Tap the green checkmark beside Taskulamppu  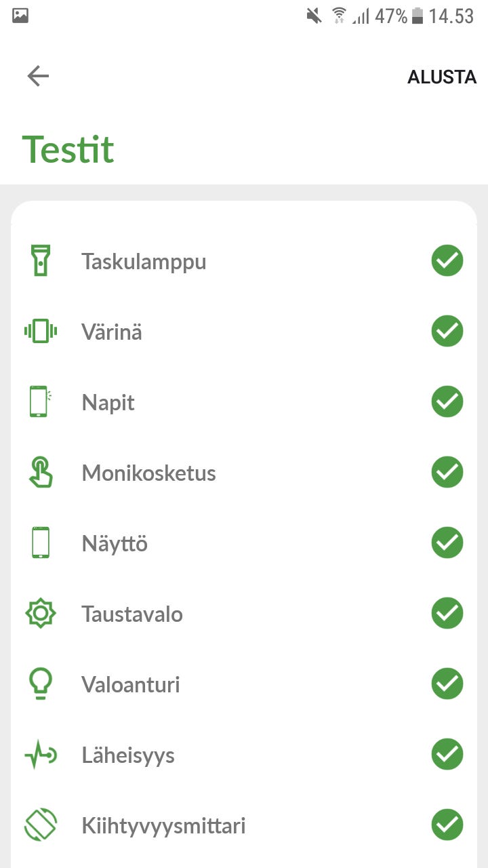tap(447, 261)
